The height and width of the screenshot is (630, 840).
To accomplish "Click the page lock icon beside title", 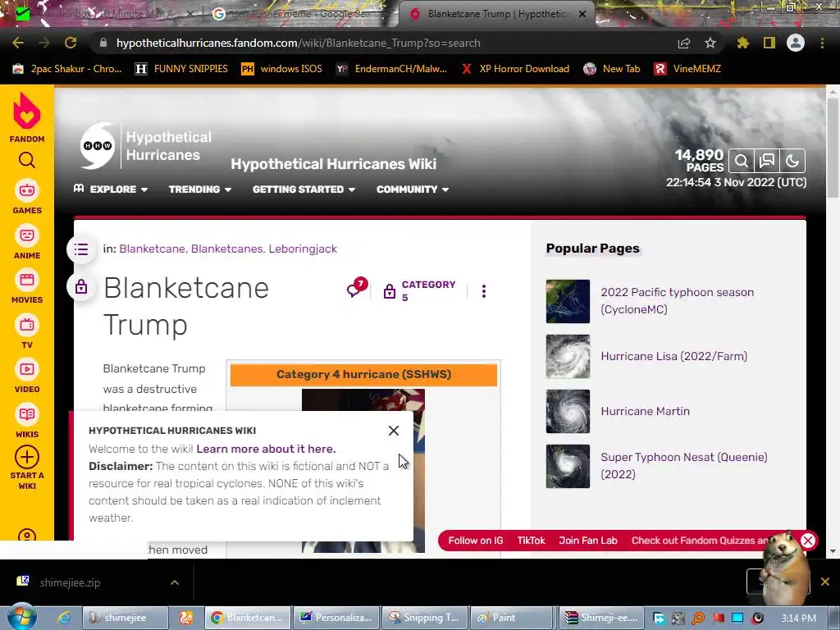I will click(x=81, y=287).
